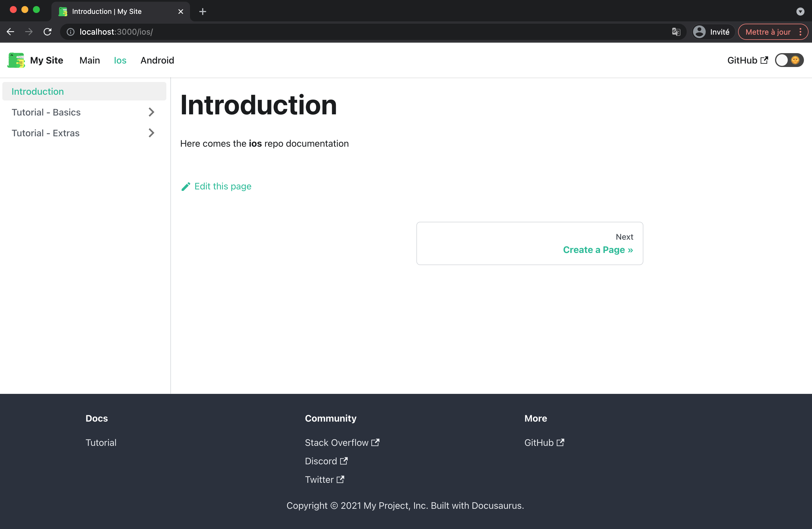Click inside the address bar
This screenshot has width=812, height=529.
tap(239, 32)
